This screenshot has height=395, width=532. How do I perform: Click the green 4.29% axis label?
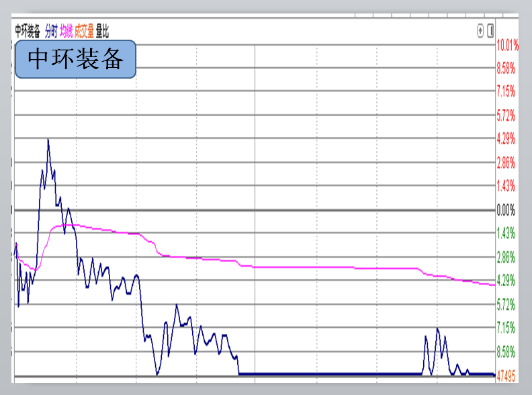point(506,281)
